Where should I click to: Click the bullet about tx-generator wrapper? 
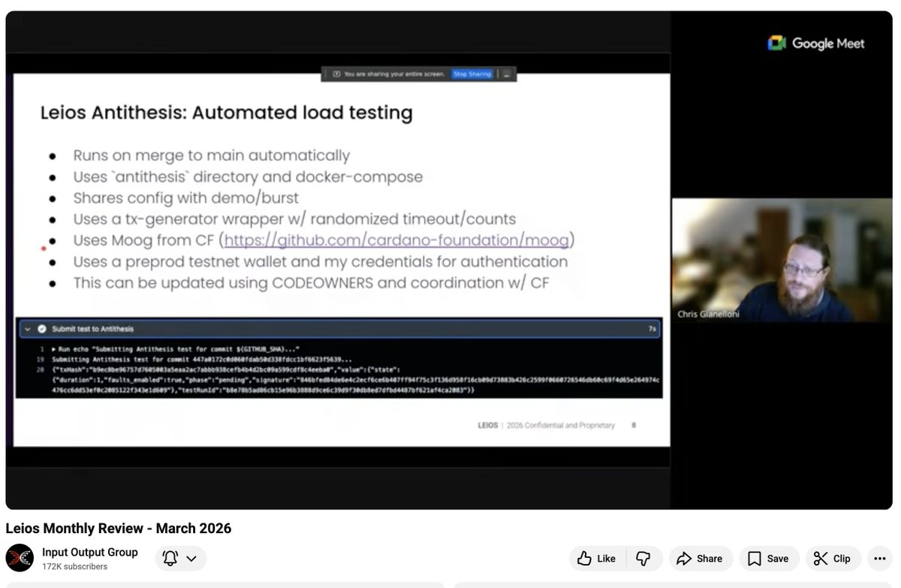coord(294,219)
